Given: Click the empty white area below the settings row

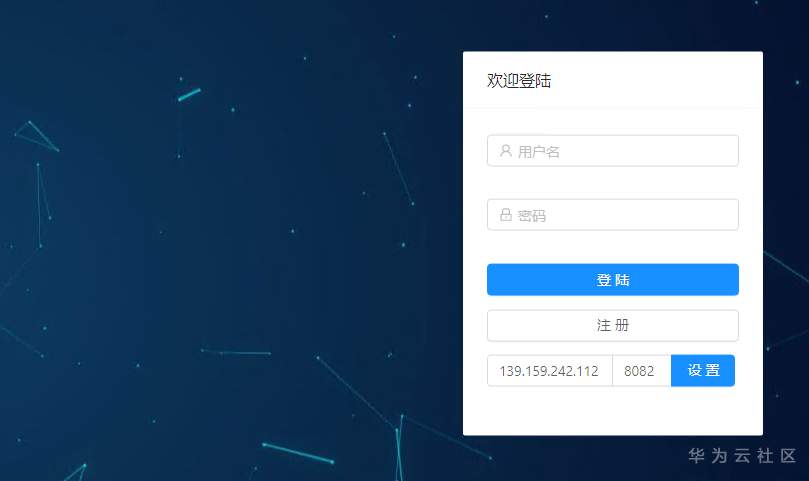Looking at the screenshot, I should [x=612, y=410].
